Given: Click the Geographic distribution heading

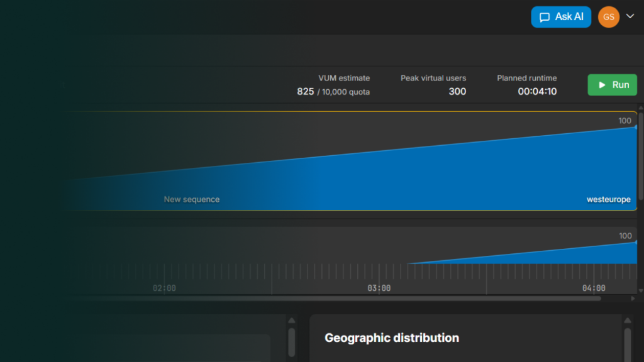Looking at the screenshot, I should click(391, 338).
